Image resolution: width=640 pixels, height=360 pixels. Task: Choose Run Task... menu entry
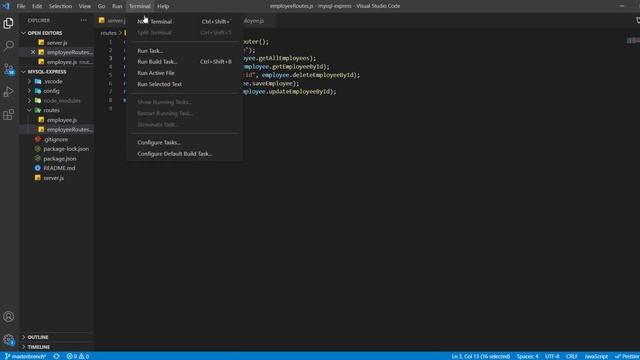point(184,51)
